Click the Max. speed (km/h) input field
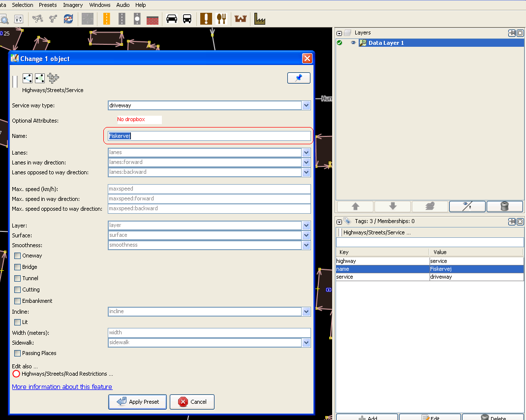This screenshot has height=420, width=526. 209,189
